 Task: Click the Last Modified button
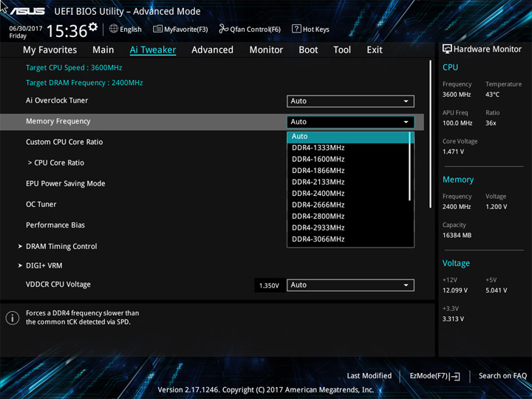click(369, 376)
